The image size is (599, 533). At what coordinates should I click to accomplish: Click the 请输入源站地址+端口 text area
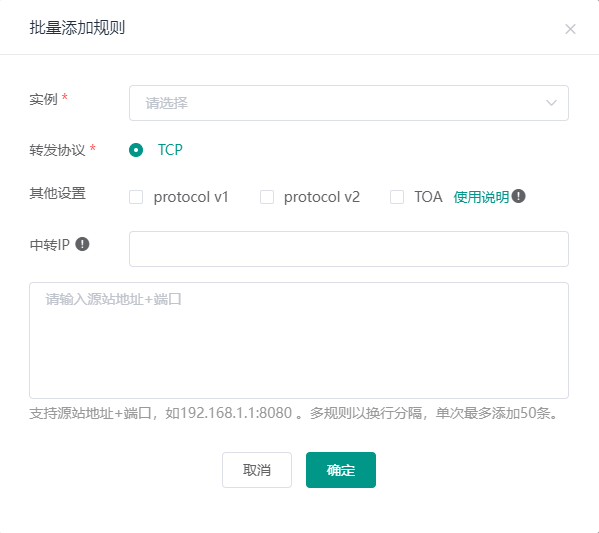point(299,340)
